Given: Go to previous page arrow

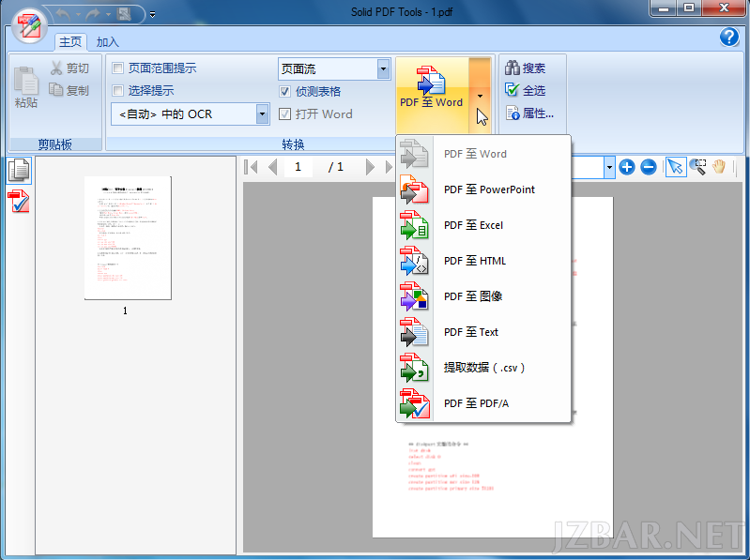Looking at the screenshot, I should tap(272, 167).
